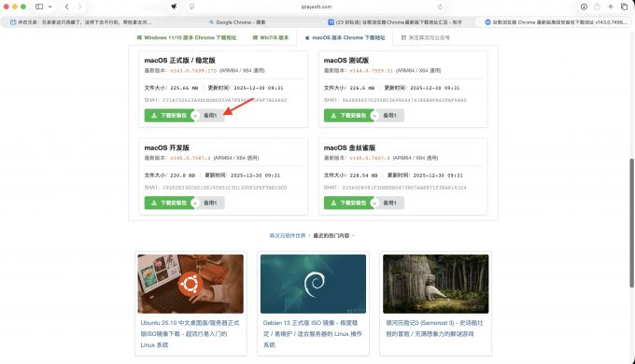Open the Debian 13 article thumbnail
The width and height of the screenshot is (635, 364).
point(313,284)
